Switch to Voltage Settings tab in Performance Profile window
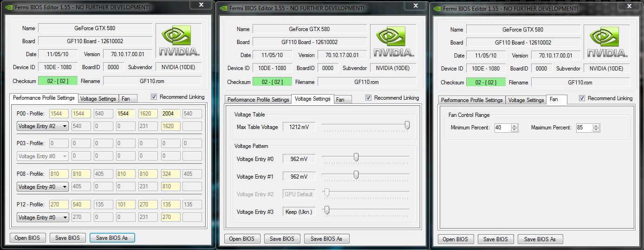 (x=98, y=99)
